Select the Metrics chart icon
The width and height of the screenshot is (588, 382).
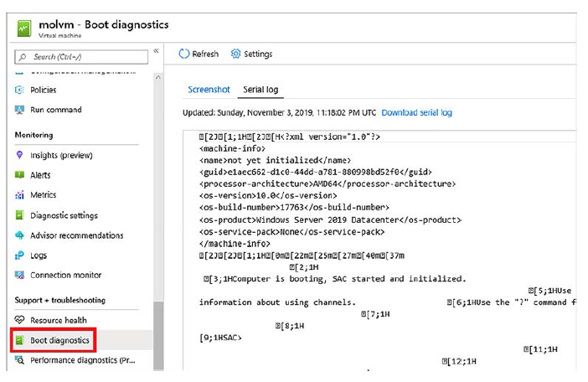coord(21,195)
